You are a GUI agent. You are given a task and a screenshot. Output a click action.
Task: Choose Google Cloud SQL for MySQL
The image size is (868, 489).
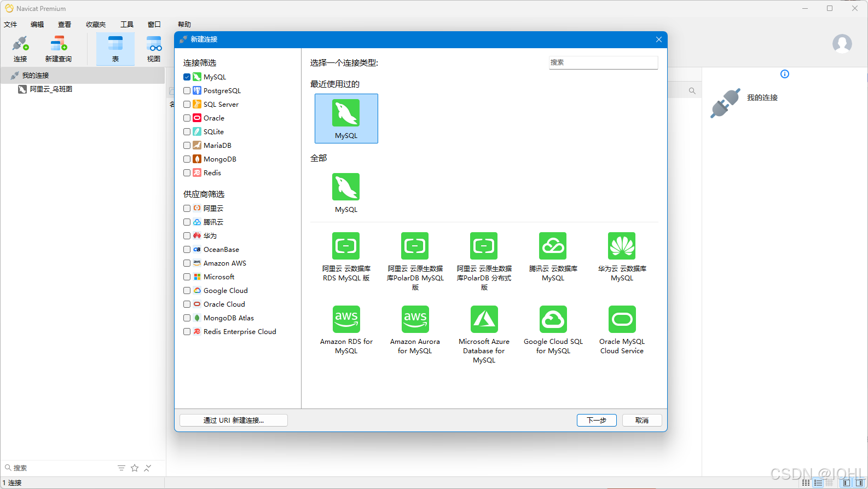tap(553, 330)
